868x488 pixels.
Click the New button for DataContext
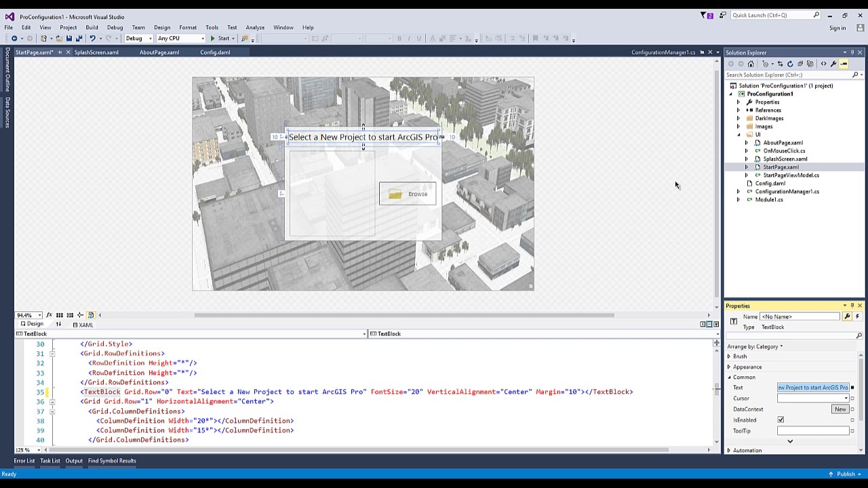840,409
